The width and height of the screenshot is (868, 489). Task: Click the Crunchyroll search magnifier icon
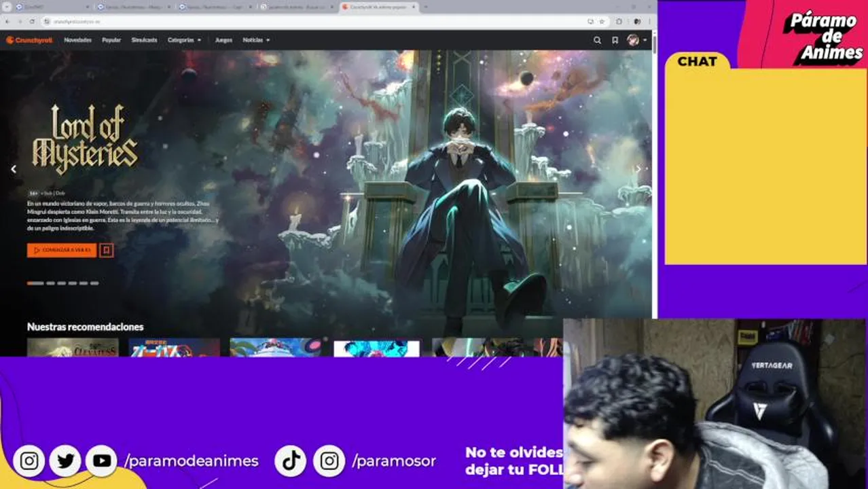click(597, 40)
